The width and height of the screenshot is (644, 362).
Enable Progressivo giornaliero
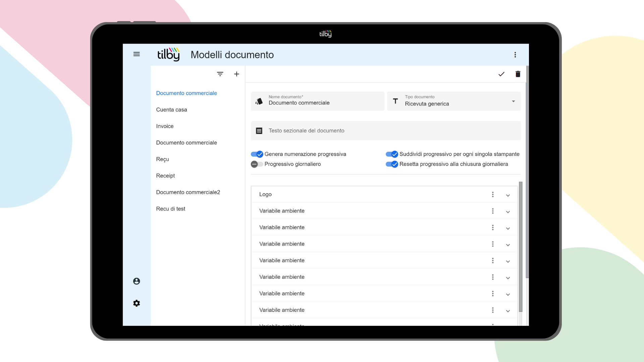(x=257, y=164)
